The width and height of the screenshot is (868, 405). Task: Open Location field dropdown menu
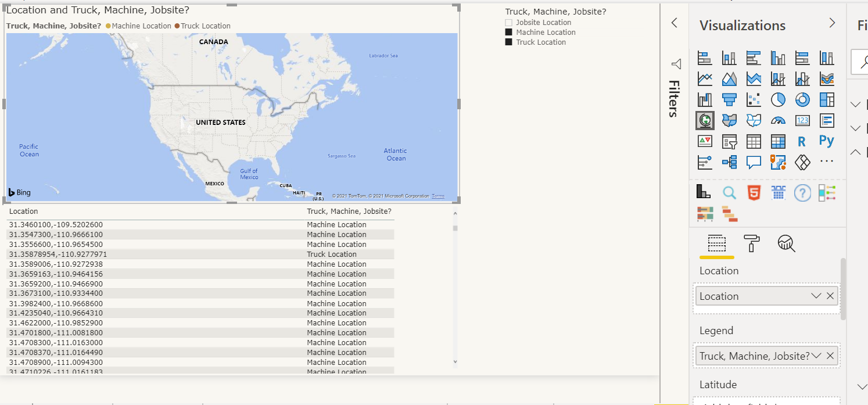pyautogui.click(x=816, y=296)
